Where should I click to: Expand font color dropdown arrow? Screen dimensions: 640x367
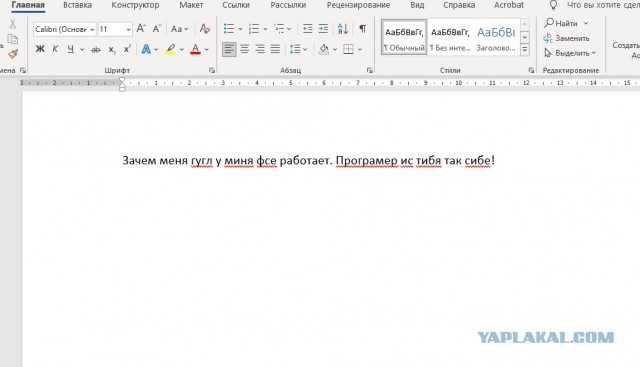(x=207, y=49)
